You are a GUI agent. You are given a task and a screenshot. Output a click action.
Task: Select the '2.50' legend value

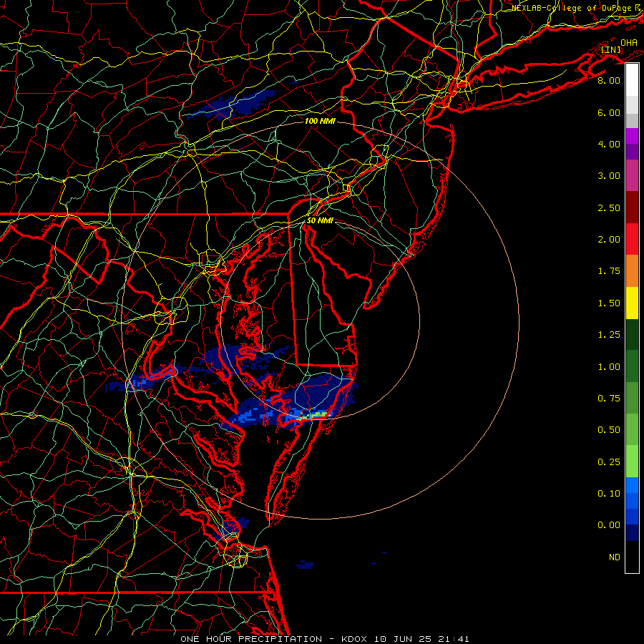[609, 208]
